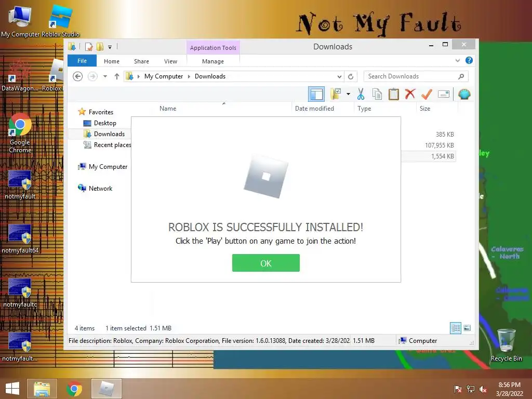Click the network tray icon
532x399 pixels.
471,389
